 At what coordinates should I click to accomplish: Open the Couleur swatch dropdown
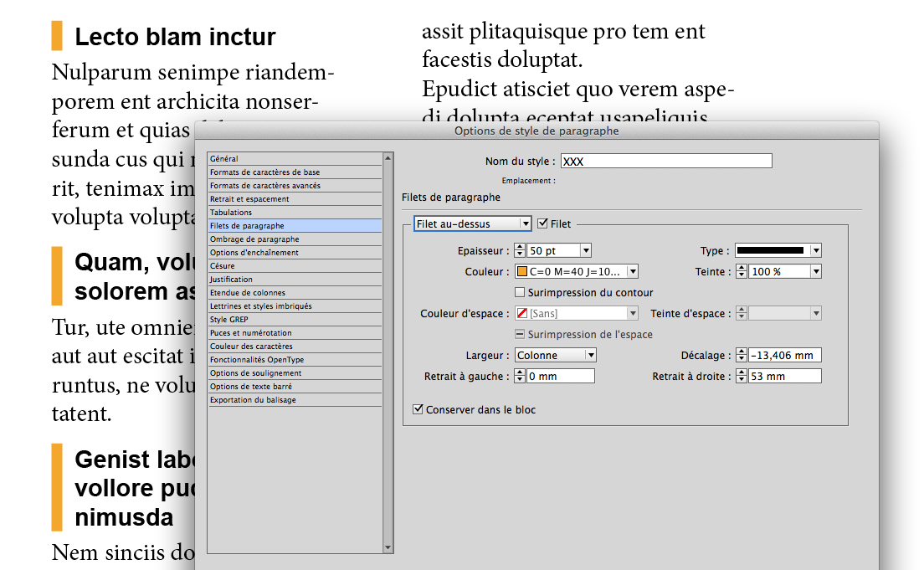pos(632,272)
